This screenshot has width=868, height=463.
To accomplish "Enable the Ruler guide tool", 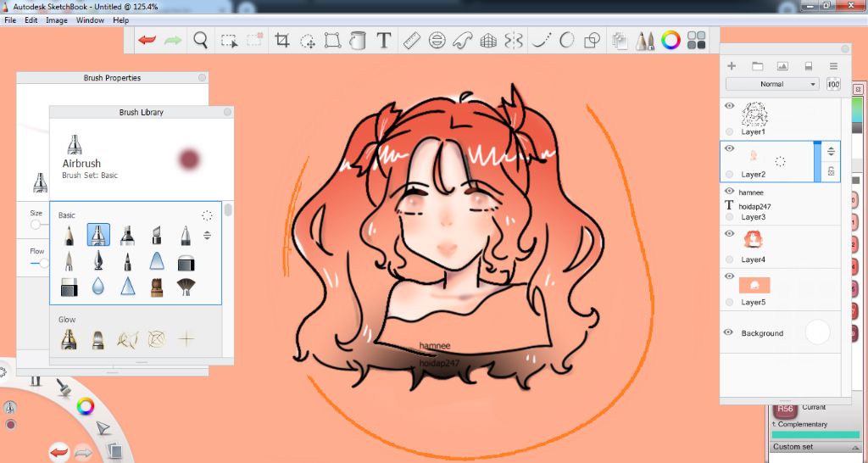I will pos(411,41).
